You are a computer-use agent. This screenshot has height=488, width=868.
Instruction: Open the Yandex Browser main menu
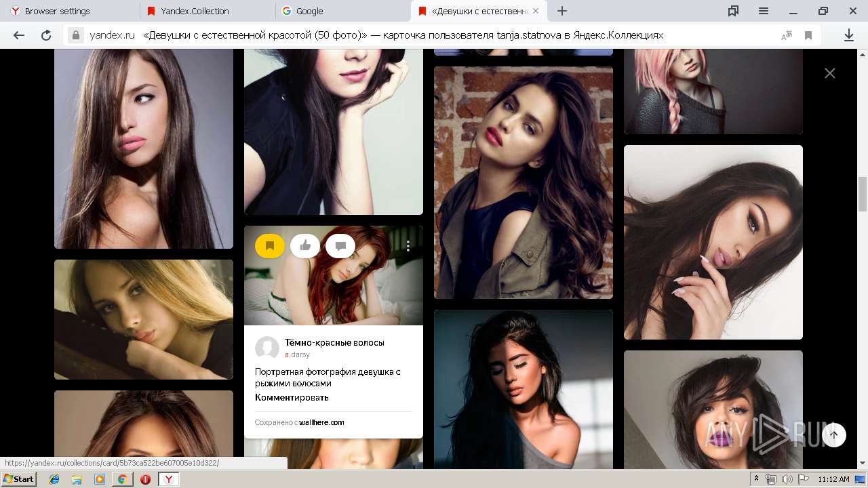(764, 11)
